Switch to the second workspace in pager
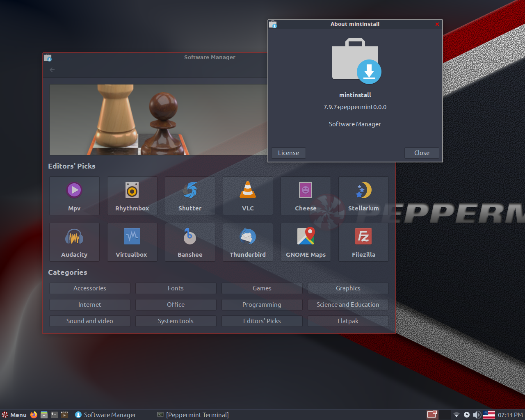 (x=445, y=415)
